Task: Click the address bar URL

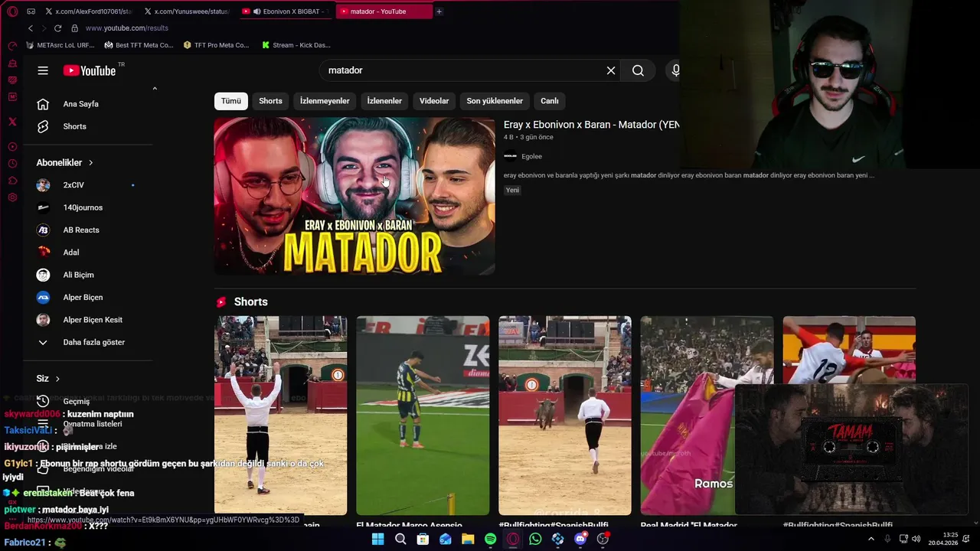Action: pyautogui.click(x=127, y=28)
